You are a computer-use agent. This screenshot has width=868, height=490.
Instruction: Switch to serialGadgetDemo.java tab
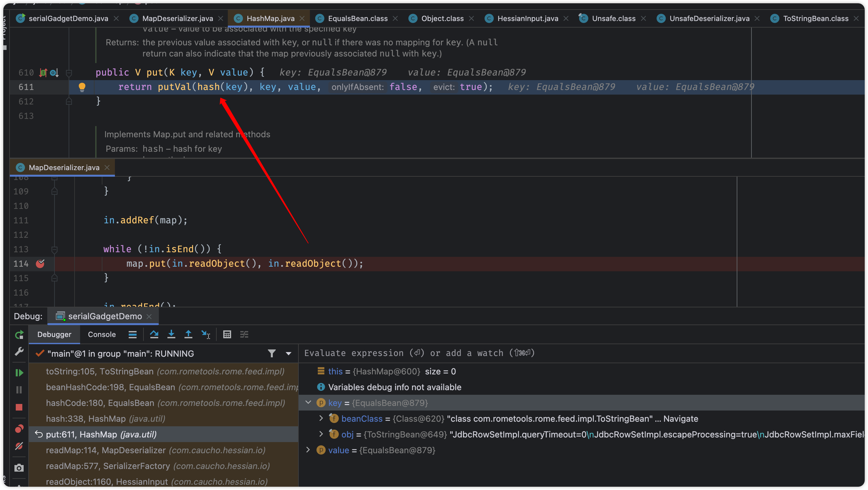[x=68, y=18]
